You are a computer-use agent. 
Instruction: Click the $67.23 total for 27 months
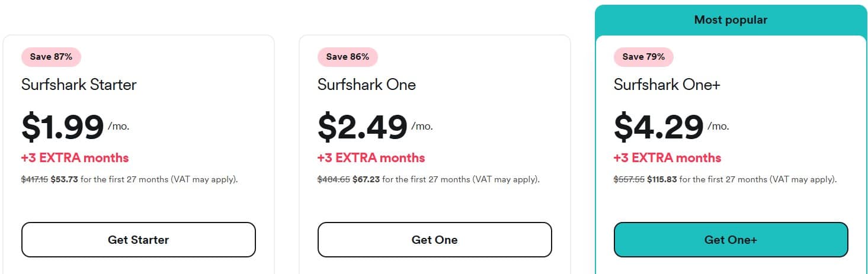click(366, 179)
